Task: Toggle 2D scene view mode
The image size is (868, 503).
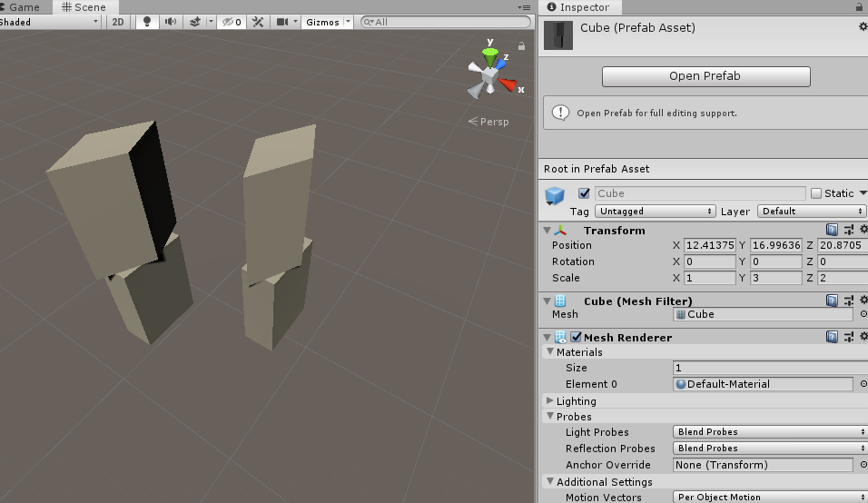Action: pos(118,22)
